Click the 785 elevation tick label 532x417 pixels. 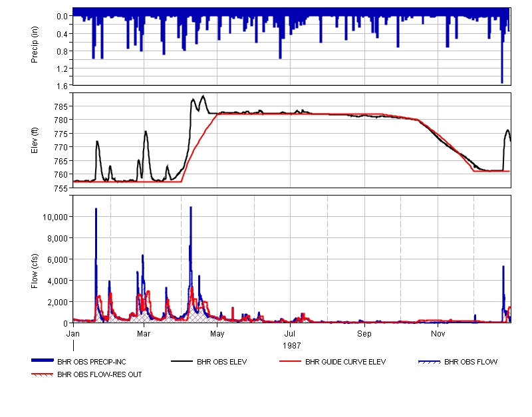point(61,106)
